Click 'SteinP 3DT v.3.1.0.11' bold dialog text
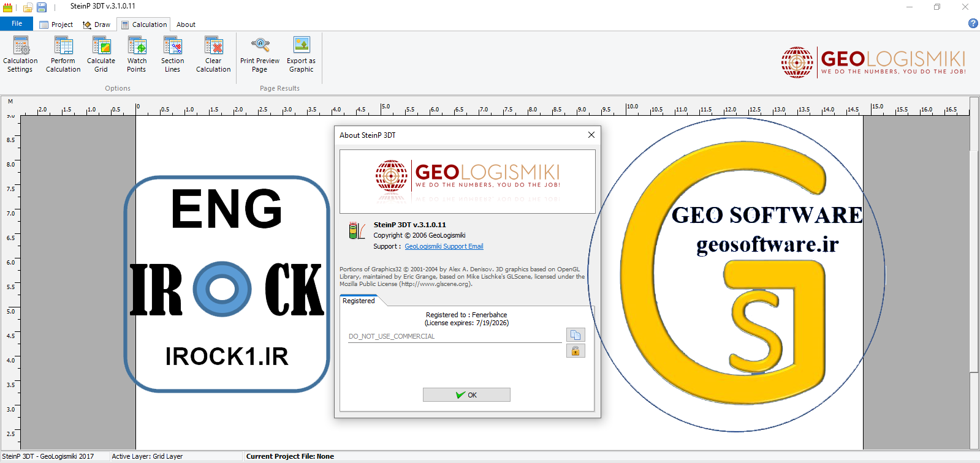Screen dimensions: 980x463 (x=410, y=225)
